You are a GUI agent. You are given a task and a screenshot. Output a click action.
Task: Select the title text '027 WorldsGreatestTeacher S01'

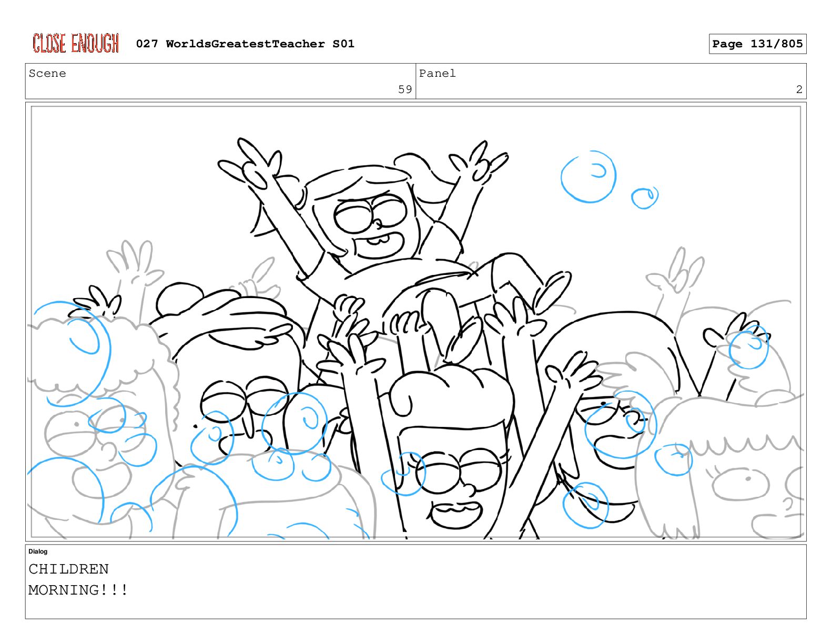(245, 44)
